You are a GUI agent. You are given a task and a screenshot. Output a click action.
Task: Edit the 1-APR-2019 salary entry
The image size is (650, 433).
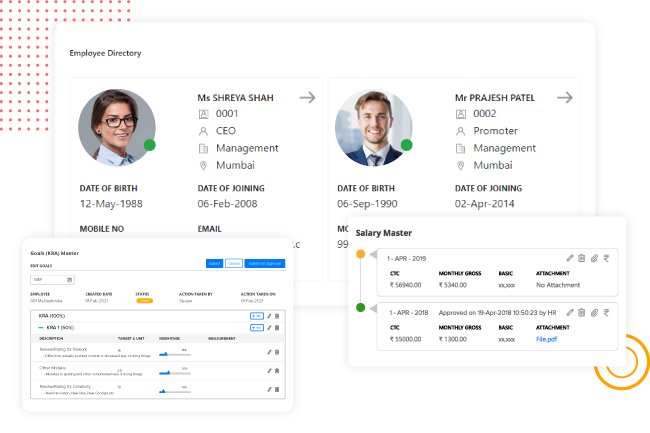pos(569,258)
